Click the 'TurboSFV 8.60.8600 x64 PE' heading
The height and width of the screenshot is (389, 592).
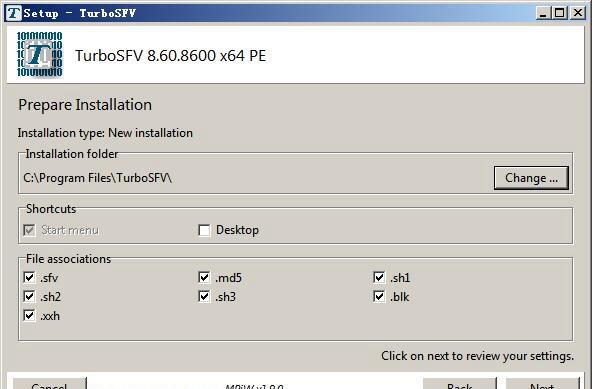point(171,56)
